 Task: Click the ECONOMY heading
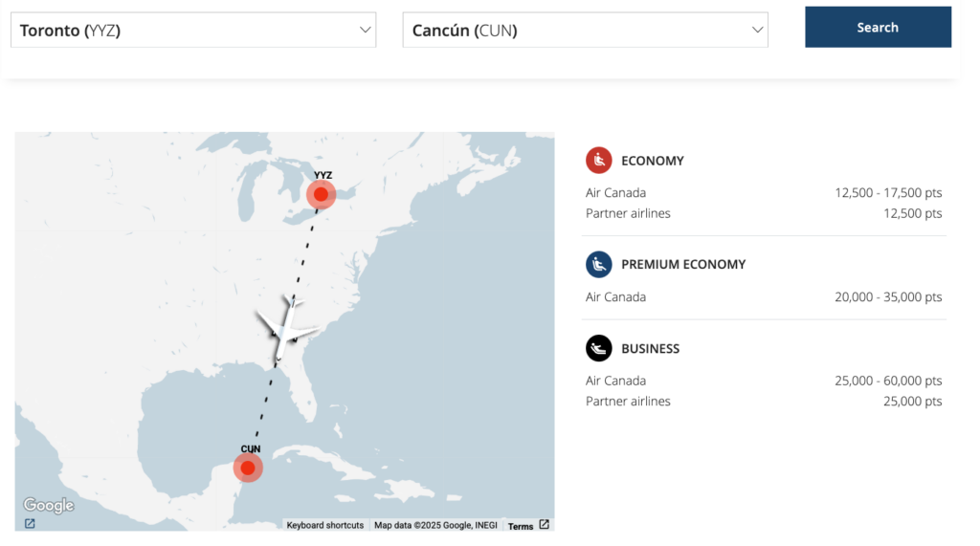point(653,161)
